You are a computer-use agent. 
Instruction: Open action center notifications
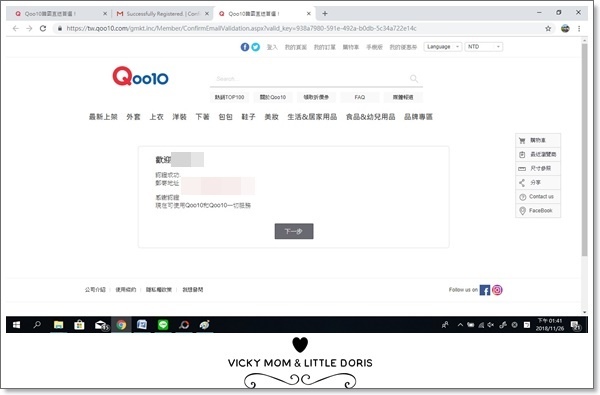tap(576, 325)
